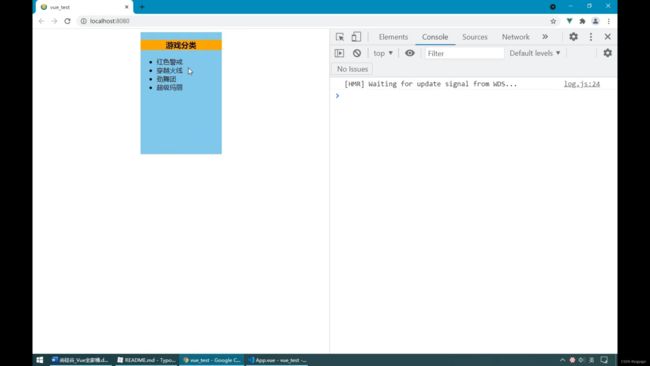Show hidden system tray icons chevron
This screenshot has width=650, height=366.
[x=563, y=360]
